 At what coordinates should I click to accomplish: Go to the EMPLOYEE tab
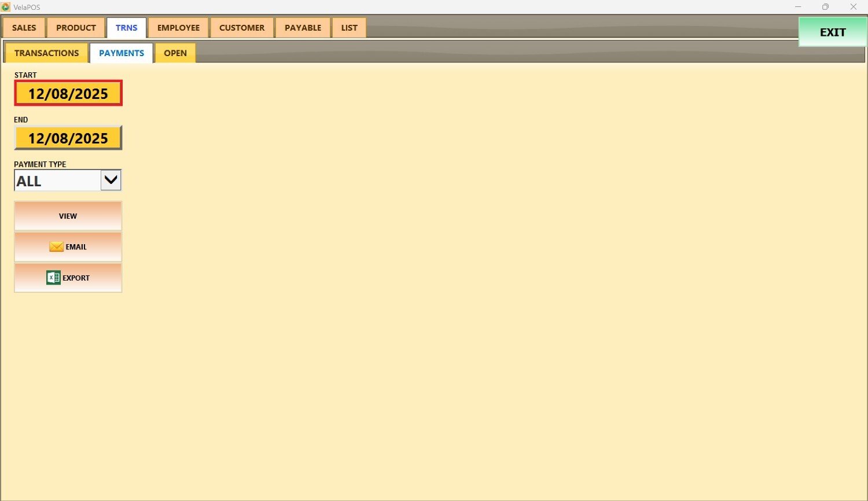pos(178,28)
